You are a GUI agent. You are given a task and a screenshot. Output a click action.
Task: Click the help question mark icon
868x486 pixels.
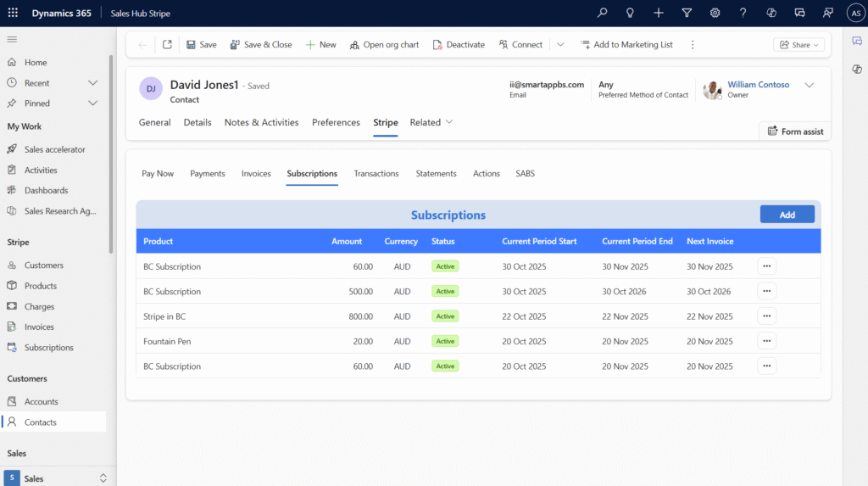[743, 13]
